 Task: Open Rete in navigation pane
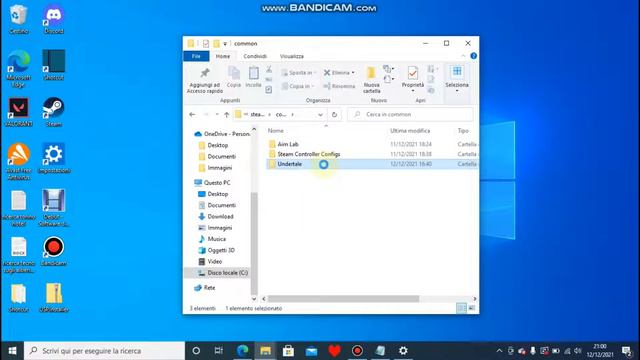pyautogui.click(x=204, y=288)
